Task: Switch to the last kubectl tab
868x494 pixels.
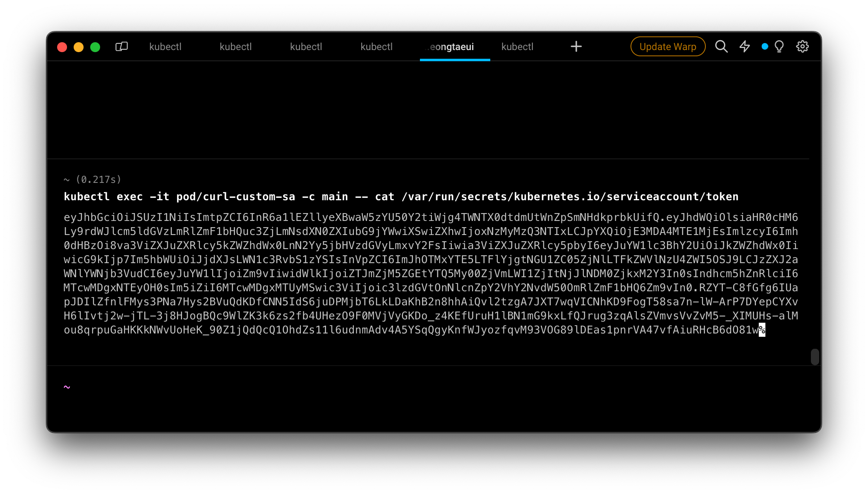Action: [517, 47]
